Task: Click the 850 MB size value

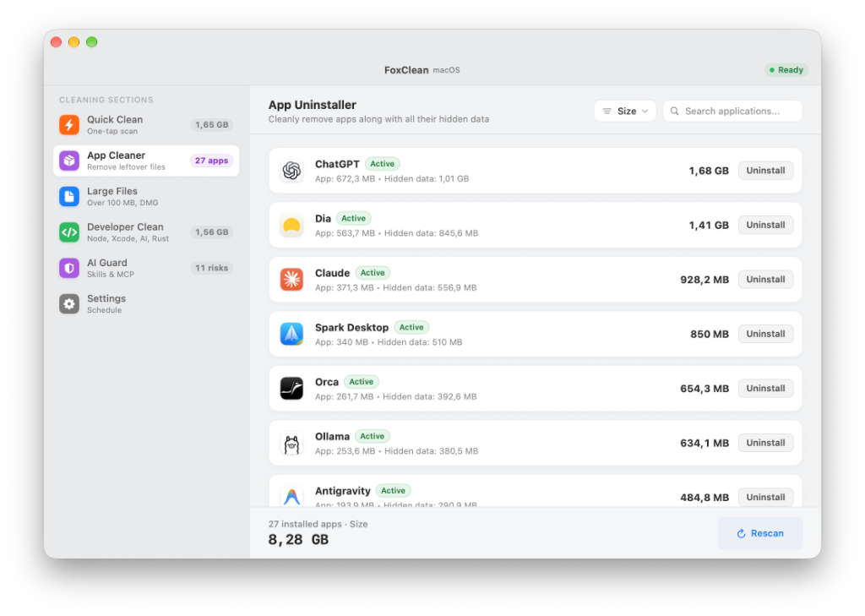Action: [x=710, y=335]
